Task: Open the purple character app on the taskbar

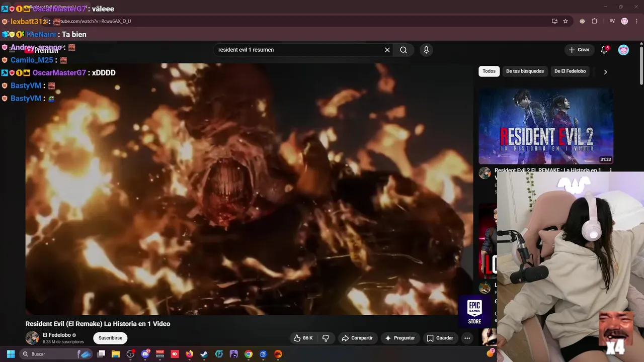Action: point(233,354)
